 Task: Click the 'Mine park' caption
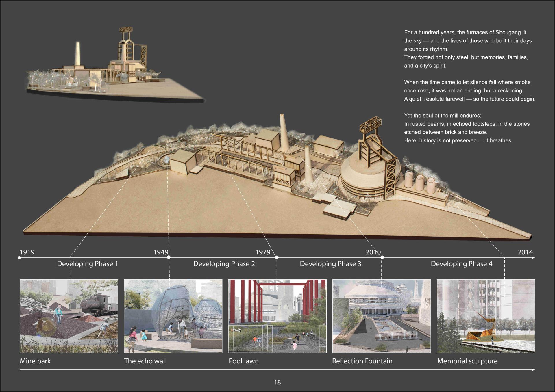point(35,361)
